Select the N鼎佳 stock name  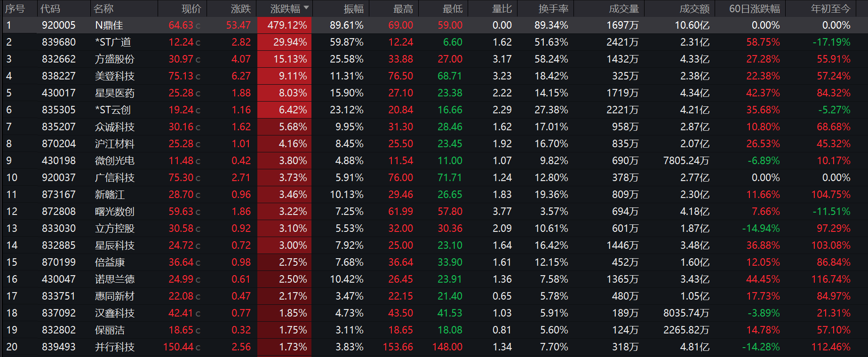tap(109, 25)
